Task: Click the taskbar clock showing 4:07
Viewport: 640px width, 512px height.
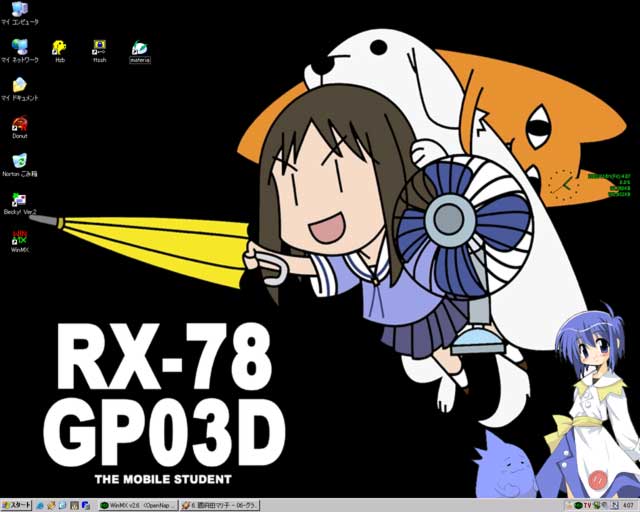Action: click(626, 505)
